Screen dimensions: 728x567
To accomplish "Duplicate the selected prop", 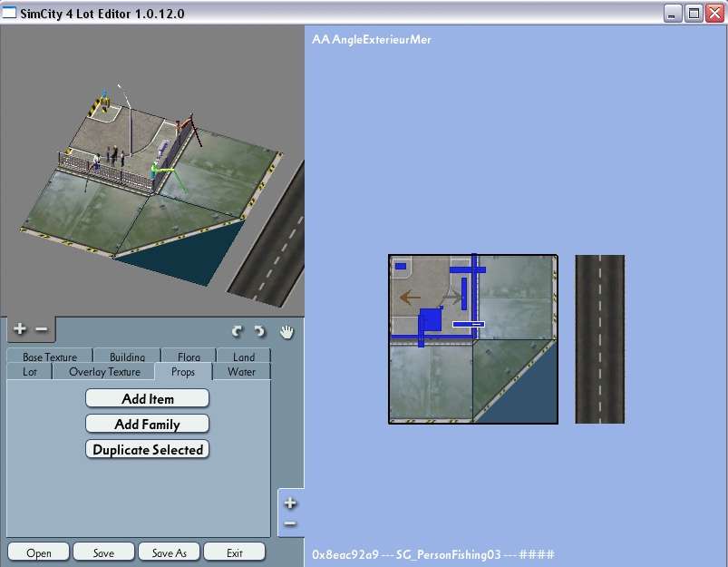I will tap(148, 449).
